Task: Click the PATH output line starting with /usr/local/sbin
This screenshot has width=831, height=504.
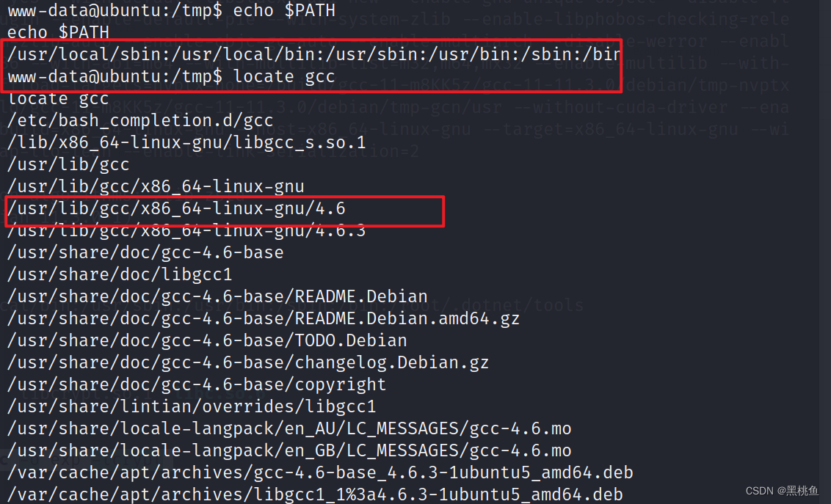Action: 313,54
